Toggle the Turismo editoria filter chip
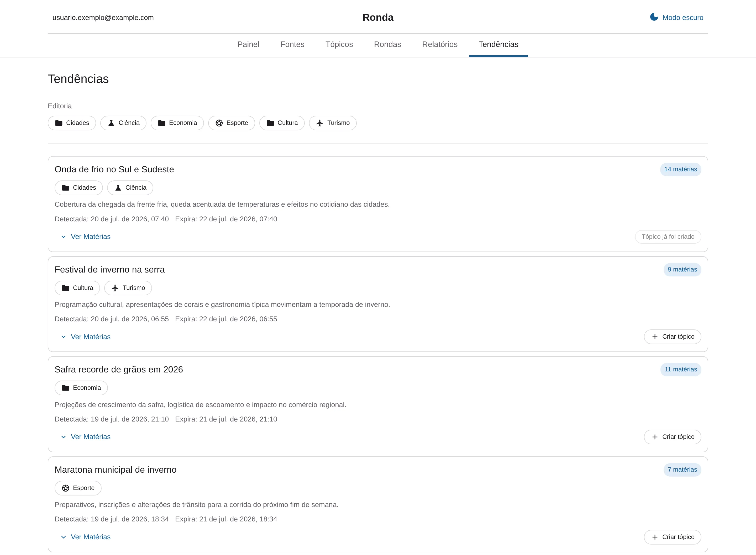 point(333,123)
